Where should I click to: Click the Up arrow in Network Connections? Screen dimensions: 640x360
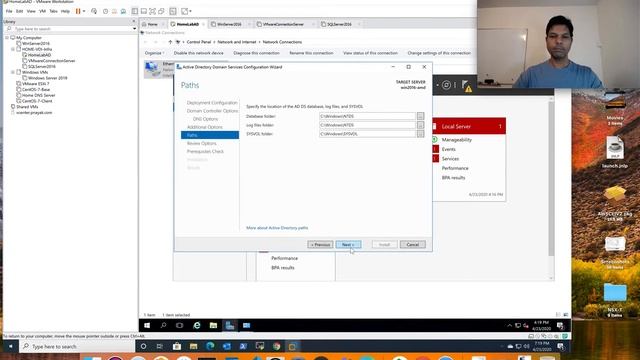[x=170, y=42]
